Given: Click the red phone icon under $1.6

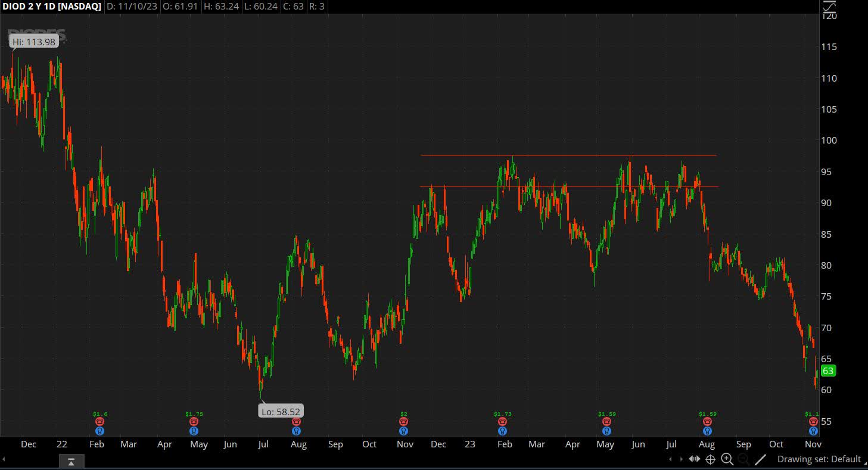Looking at the screenshot, I should (x=99, y=422).
